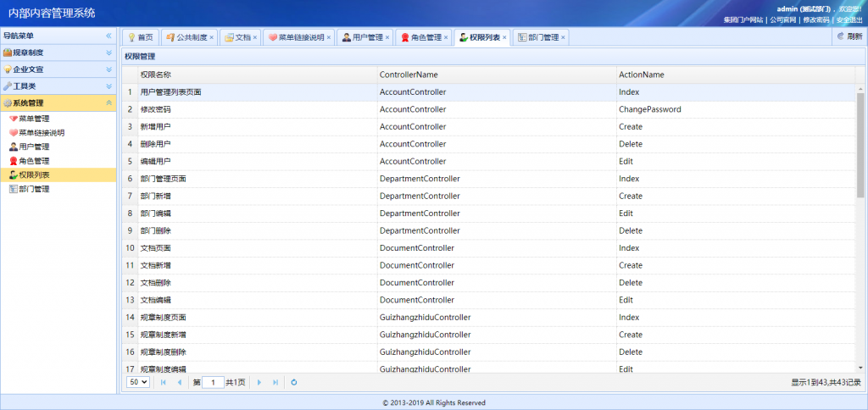Click the first page arrow icon
Screen dimensions: 868x410
[x=163, y=382]
